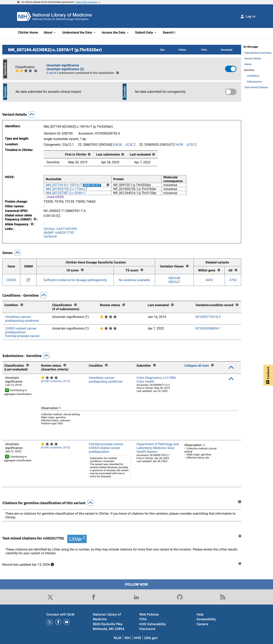Open the GRCh38 Variation Viewer link
This screenshot has width=273, height=644.
pos(174,278)
